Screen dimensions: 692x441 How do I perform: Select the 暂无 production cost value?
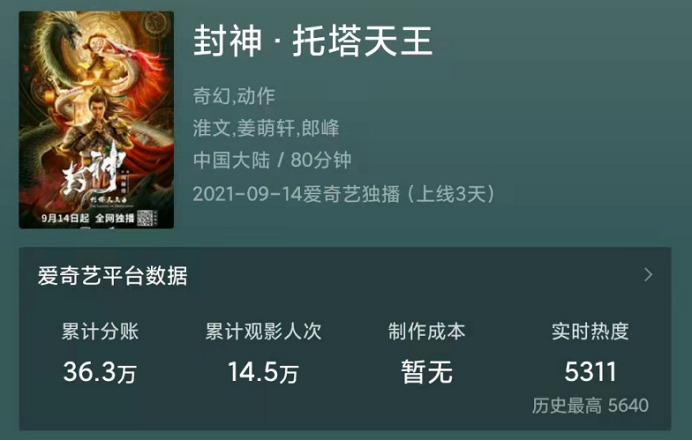coord(427,372)
